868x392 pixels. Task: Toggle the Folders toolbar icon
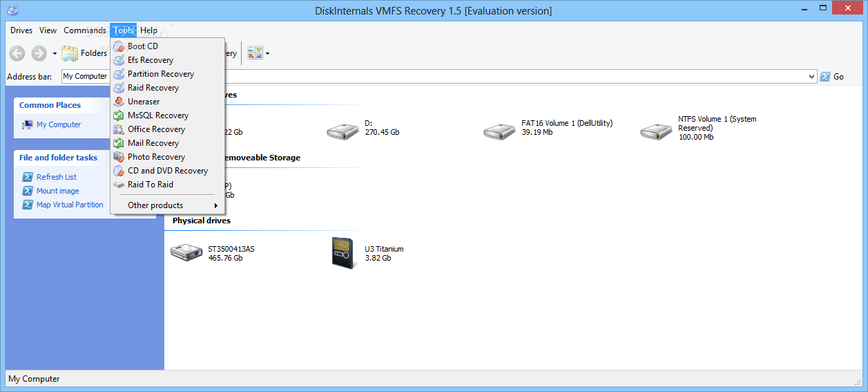coord(70,53)
